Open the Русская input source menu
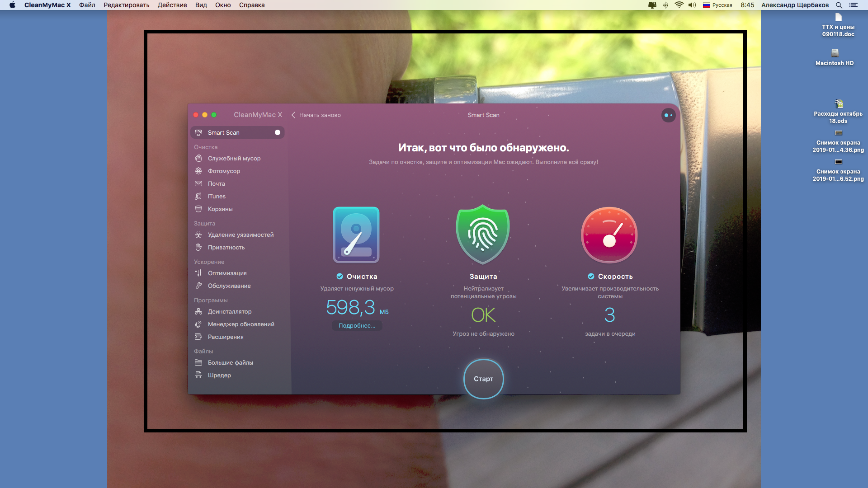Image resolution: width=868 pixels, height=488 pixels. [x=717, y=5]
